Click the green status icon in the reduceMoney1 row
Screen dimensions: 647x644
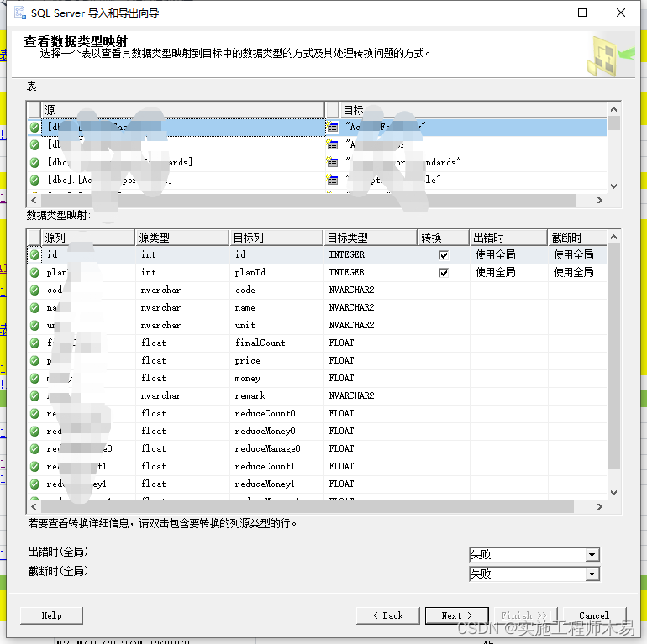point(34,484)
